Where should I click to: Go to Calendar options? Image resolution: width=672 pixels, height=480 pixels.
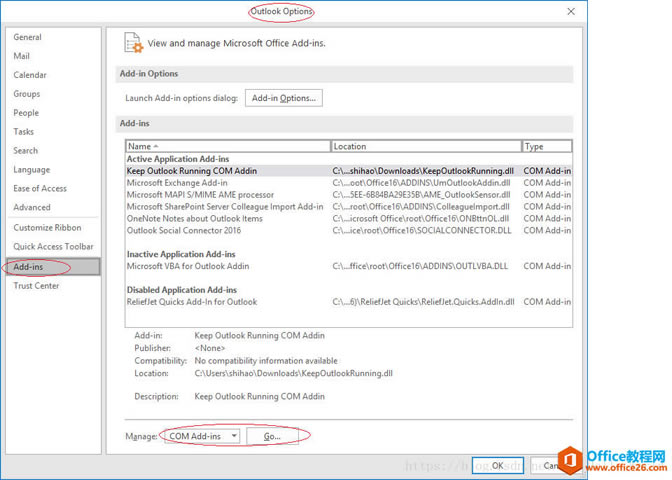click(x=30, y=75)
